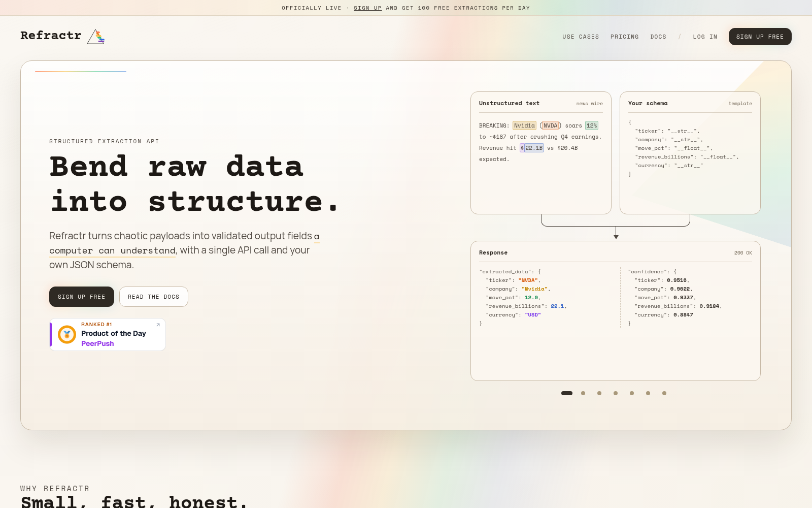812x508 pixels.
Task: Select the last carousel dot
Action: [664, 393]
